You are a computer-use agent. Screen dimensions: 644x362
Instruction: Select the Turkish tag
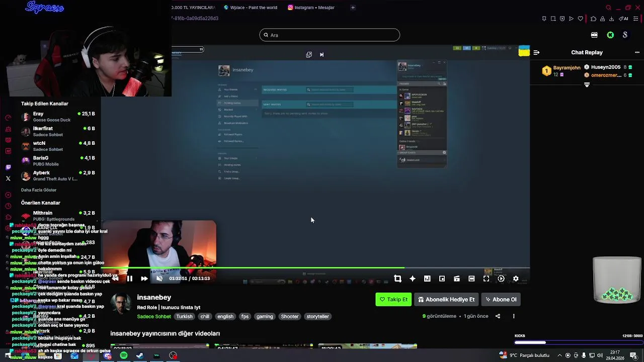184,317
